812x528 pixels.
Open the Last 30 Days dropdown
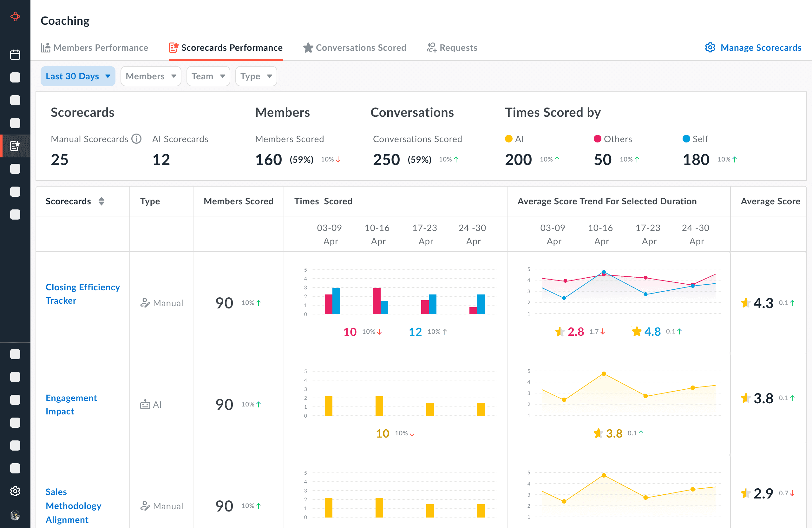coord(78,76)
